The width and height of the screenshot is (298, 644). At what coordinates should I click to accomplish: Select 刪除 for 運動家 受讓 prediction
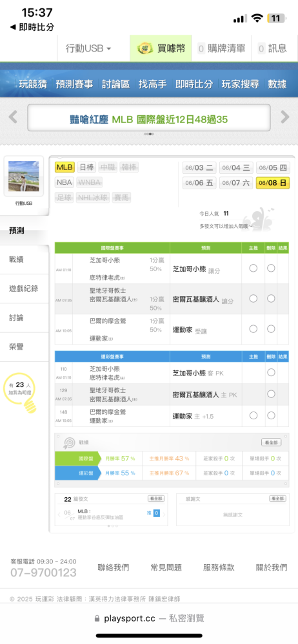[x=271, y=329]
